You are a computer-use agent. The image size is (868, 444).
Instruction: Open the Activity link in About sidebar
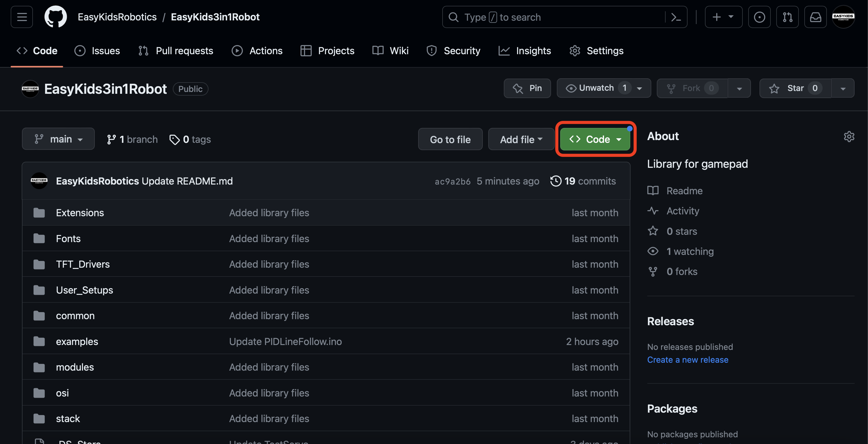[673, 211]
